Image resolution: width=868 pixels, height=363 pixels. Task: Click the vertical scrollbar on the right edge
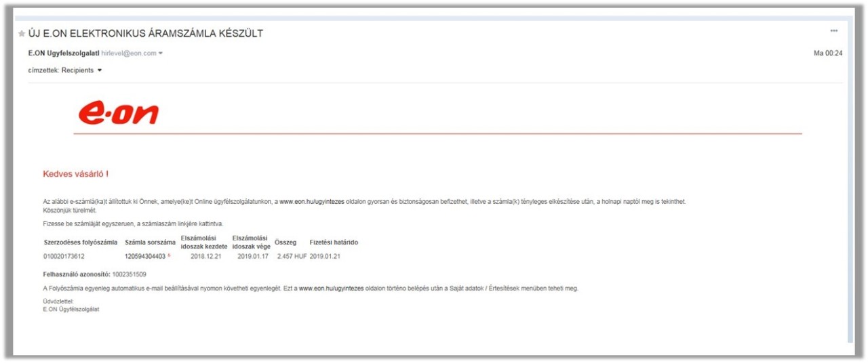850,183
